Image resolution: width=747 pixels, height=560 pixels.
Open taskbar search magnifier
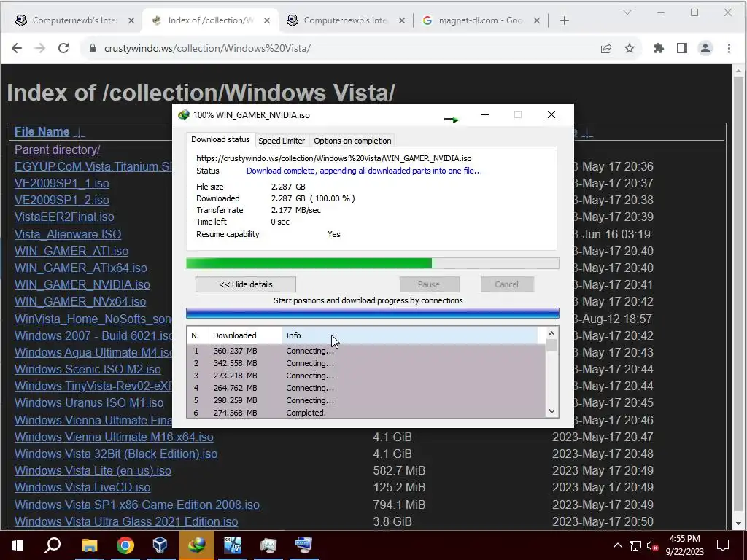click(53, 545)
